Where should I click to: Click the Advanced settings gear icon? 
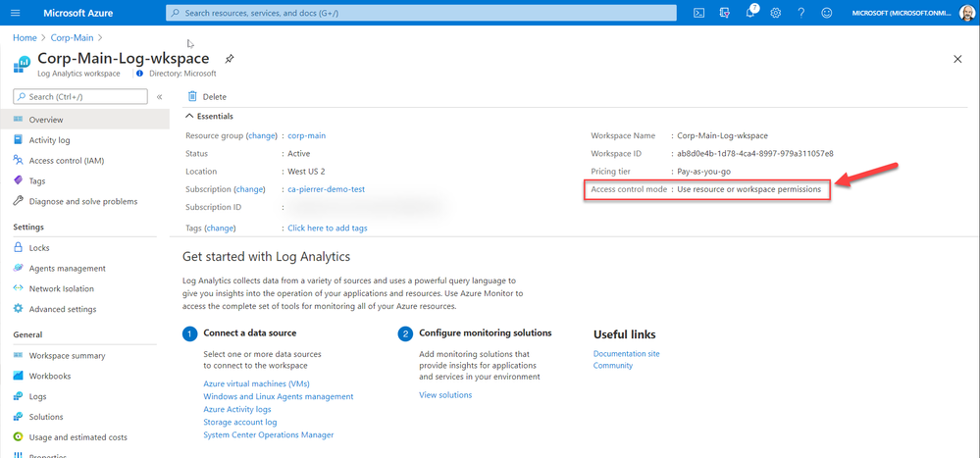[x=18, y=309]
